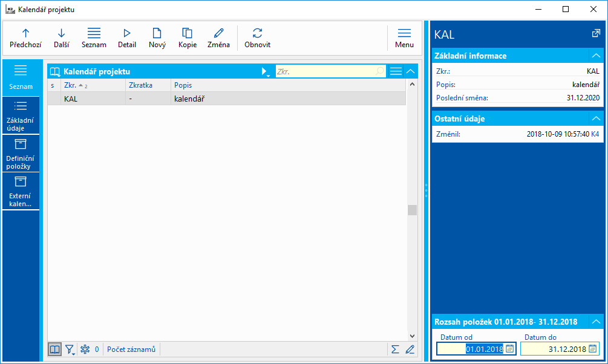Click the Počet záznamů button
Screen dimensions: 608x364
coord(131,349)
